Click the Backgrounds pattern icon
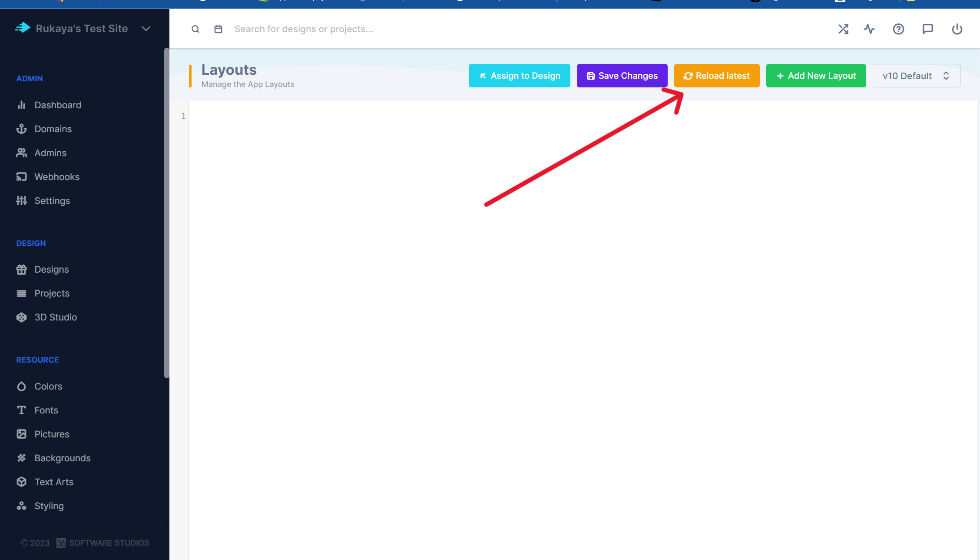The height and width of the screenshot is (560, 980). point(21,458)
